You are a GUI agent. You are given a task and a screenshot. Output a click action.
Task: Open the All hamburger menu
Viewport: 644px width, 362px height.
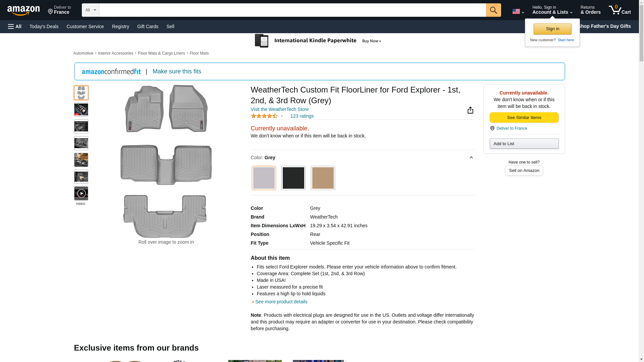pyautogui.click(x=15, y=26)
